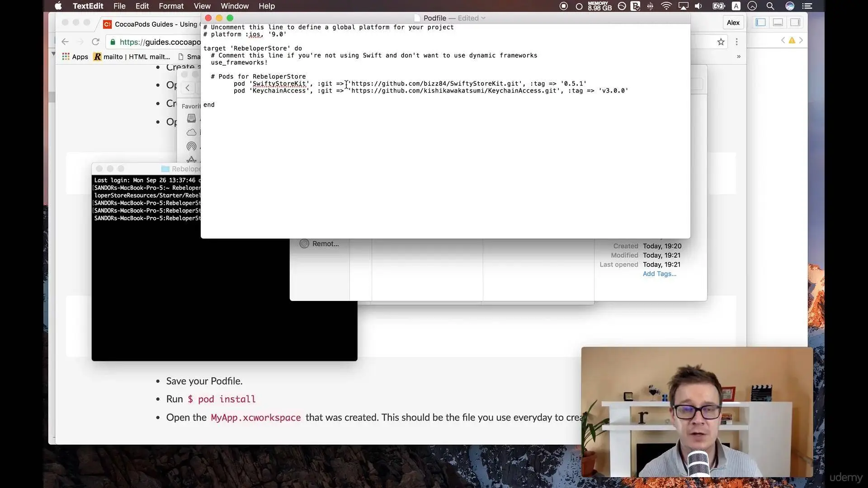Select All My Files in Finder sidebar
The image size is (868, 488).
(x=192, y=118)
